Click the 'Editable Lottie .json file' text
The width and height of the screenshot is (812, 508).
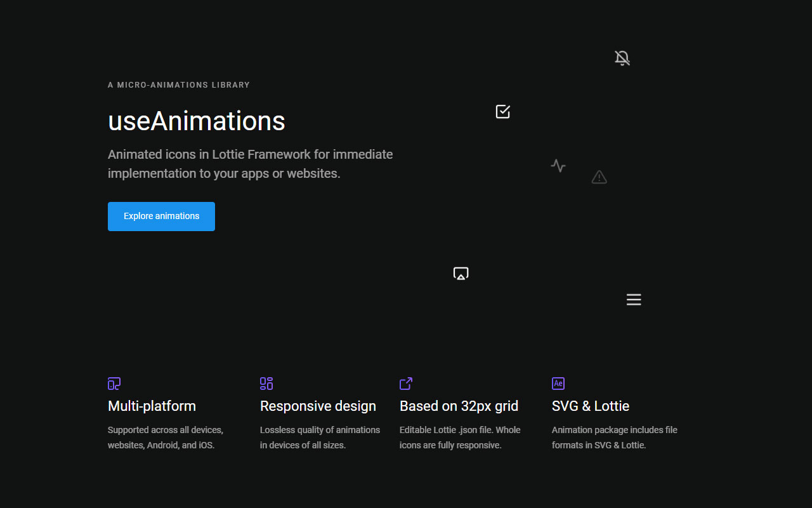pyautogui.click(x=460, y=438)
